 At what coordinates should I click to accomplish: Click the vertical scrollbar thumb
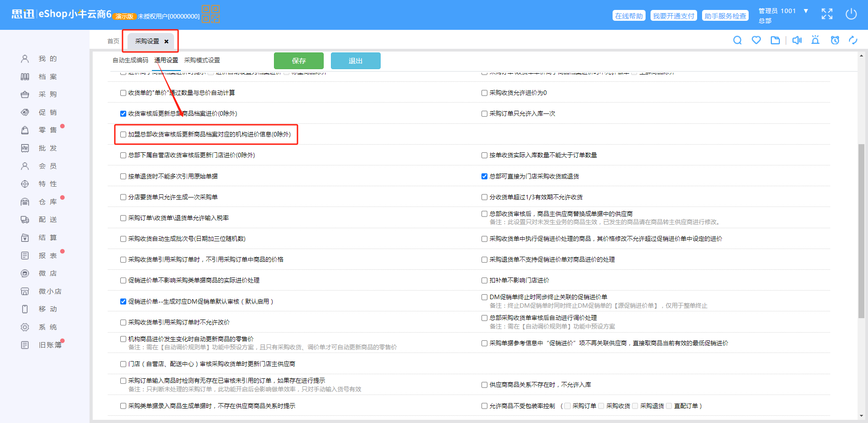click(861, 230)
